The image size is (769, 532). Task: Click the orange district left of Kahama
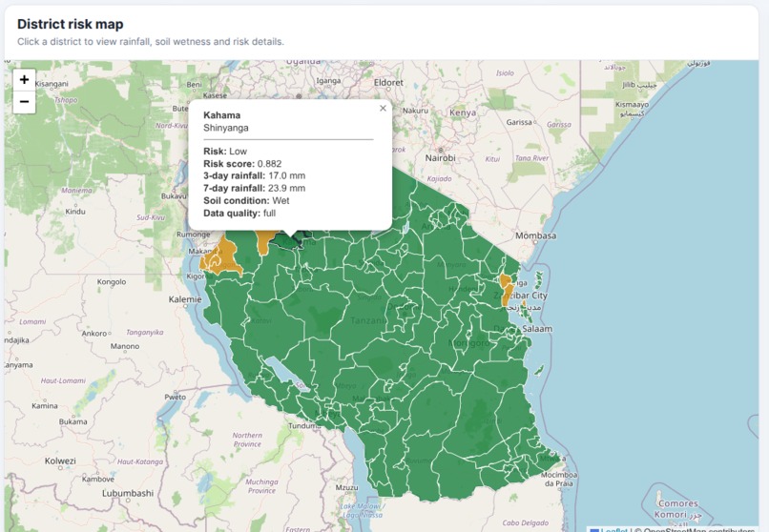pyautogui.click(x=264, y=242)
